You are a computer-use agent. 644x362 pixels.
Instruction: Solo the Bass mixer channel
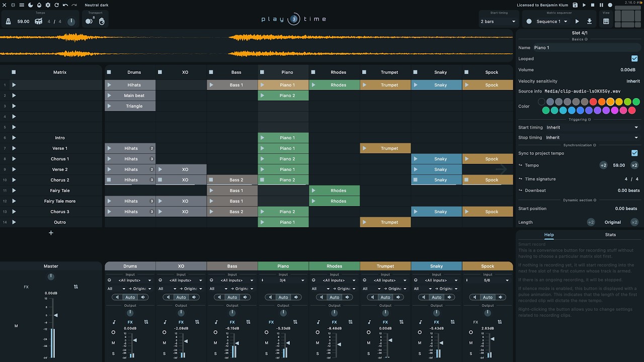click(215, 353)
